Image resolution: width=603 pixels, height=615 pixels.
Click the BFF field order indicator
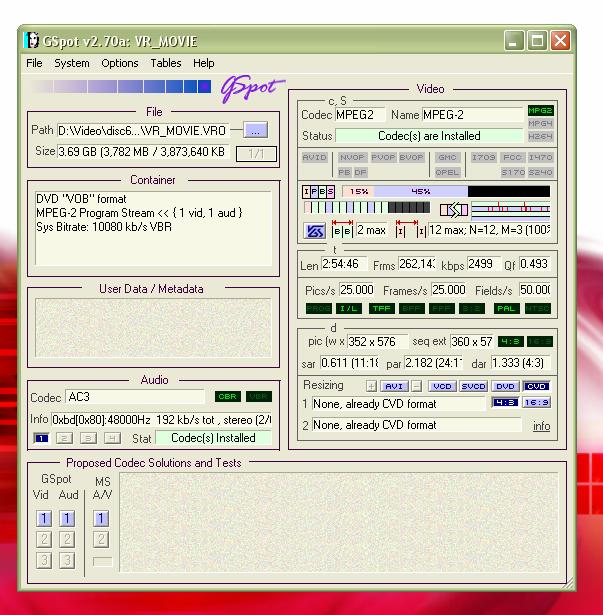click(x=412, y=309)
